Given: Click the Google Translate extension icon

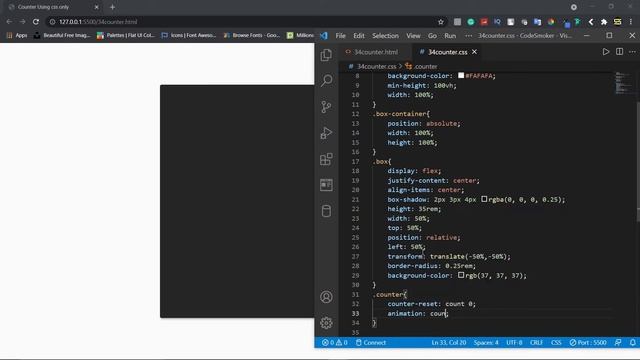Looking at the screenshot, I should coord(537,22).
